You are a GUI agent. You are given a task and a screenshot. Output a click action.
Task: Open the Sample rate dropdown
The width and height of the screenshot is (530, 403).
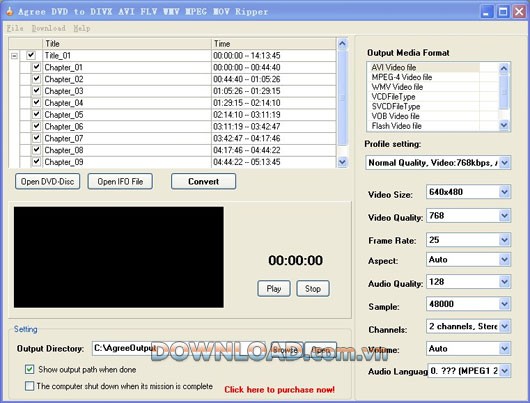click(504, 304)
